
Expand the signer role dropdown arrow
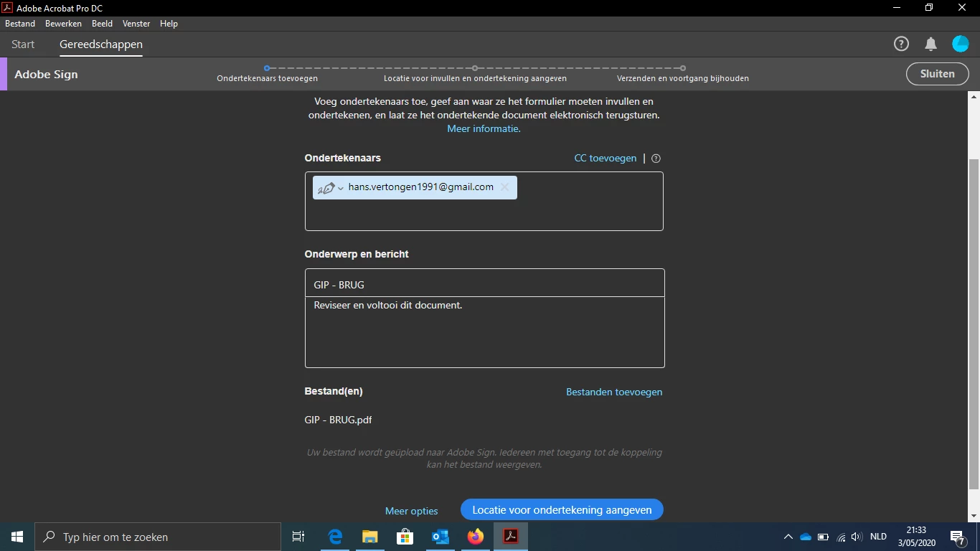point(341,188)
